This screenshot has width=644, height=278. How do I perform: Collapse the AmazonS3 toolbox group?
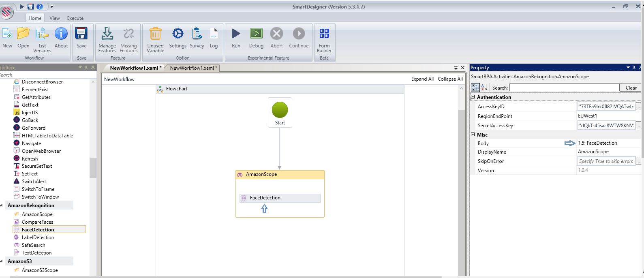[2, 261]
